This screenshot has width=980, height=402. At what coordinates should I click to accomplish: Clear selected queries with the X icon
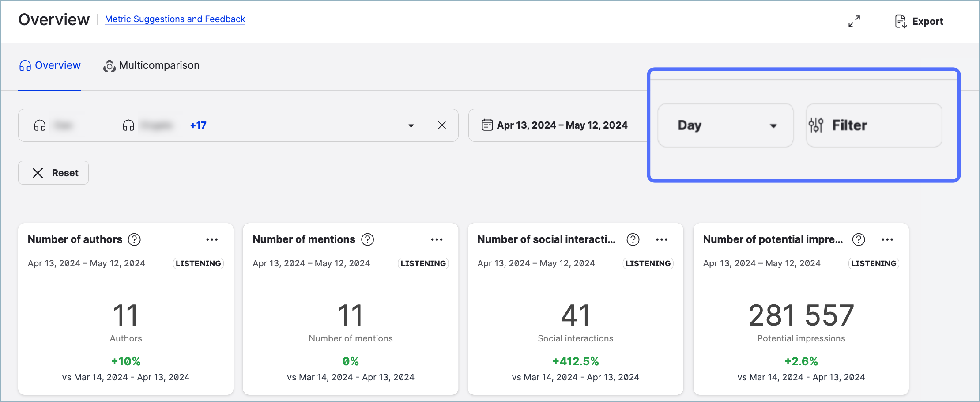pos(442,125)
